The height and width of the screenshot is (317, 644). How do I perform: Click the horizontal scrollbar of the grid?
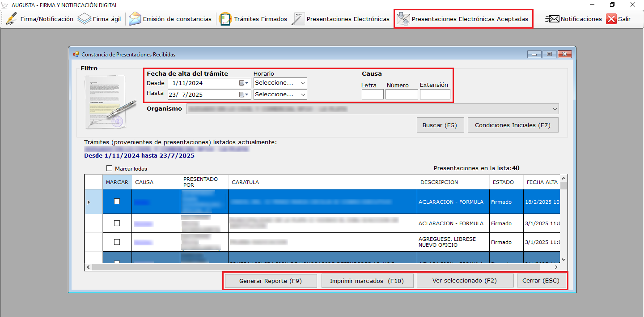(x=268, y=267)
